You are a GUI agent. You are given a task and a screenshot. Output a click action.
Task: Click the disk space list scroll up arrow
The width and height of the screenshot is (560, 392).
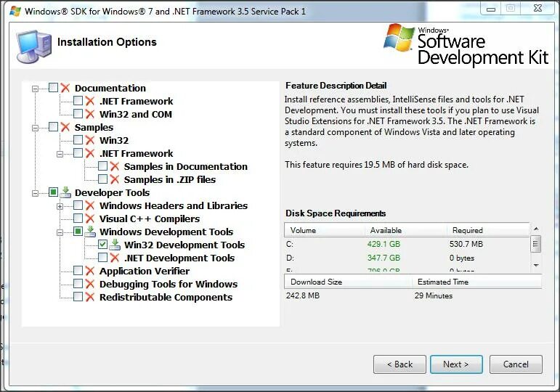536,229
